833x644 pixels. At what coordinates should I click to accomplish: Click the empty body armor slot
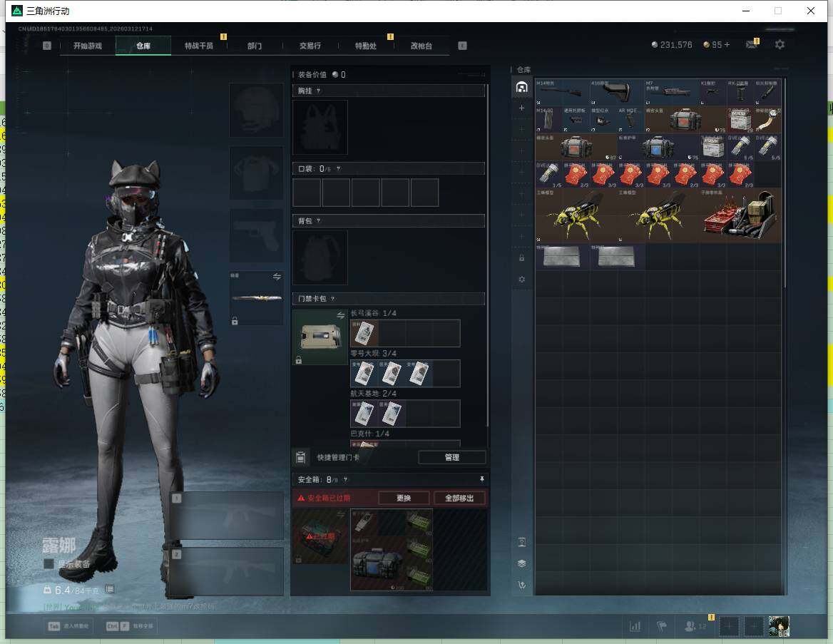pyautogui.click(x=256, y=173)
